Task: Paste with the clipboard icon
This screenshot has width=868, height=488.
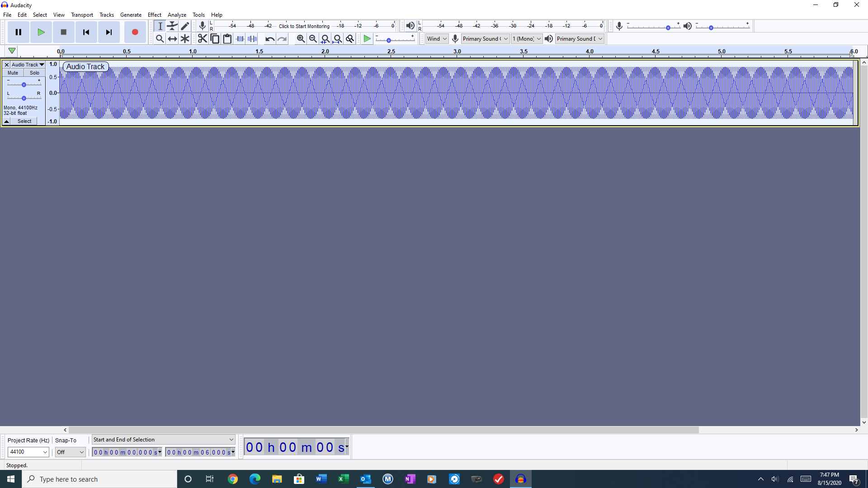Action: pyautogui.click(x=227, y=39)
